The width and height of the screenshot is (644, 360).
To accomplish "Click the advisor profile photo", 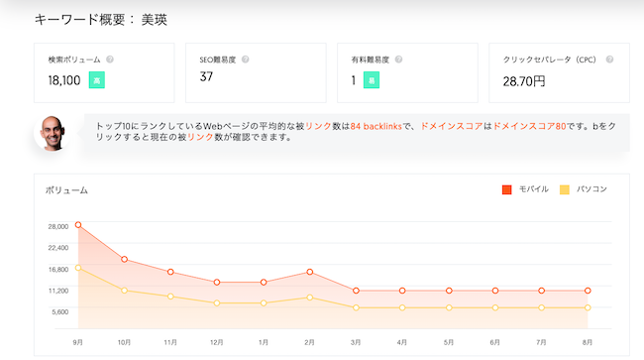I will (53, 133).
